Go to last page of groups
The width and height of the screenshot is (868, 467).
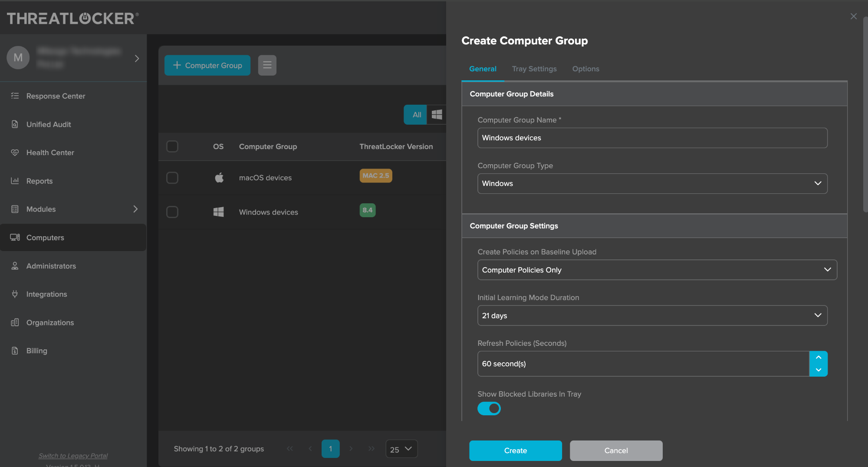point(371,449)
